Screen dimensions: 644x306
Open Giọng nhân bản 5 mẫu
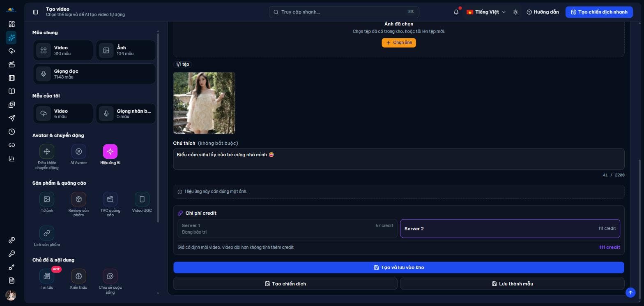tap(126, 114)
